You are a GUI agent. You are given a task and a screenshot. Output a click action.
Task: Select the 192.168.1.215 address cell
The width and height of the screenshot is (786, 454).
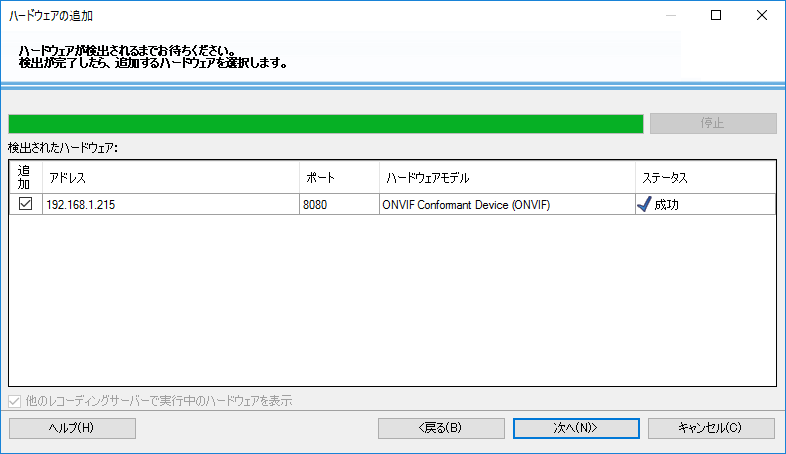tap(171, 204)
